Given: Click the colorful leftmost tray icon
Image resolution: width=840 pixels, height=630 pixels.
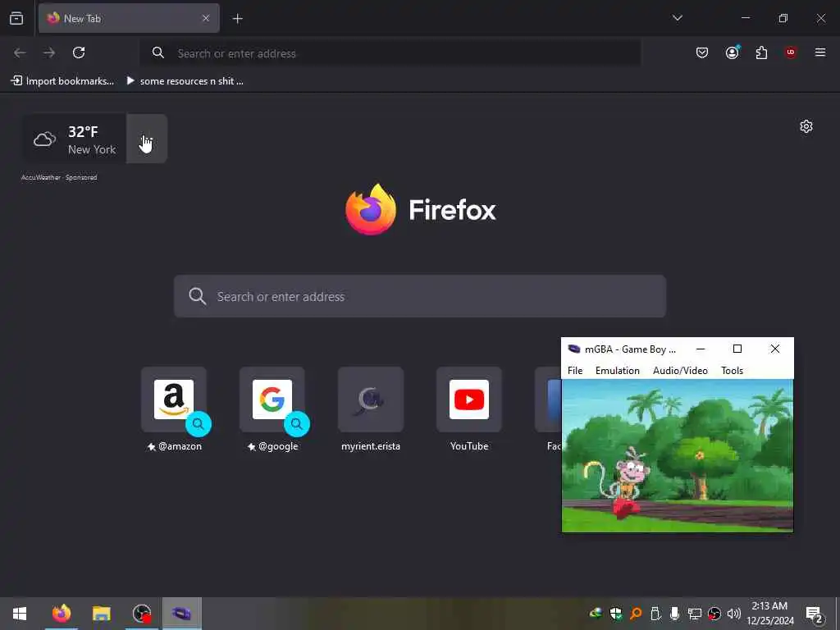Looking at the screenshot, I should point(596,614).
